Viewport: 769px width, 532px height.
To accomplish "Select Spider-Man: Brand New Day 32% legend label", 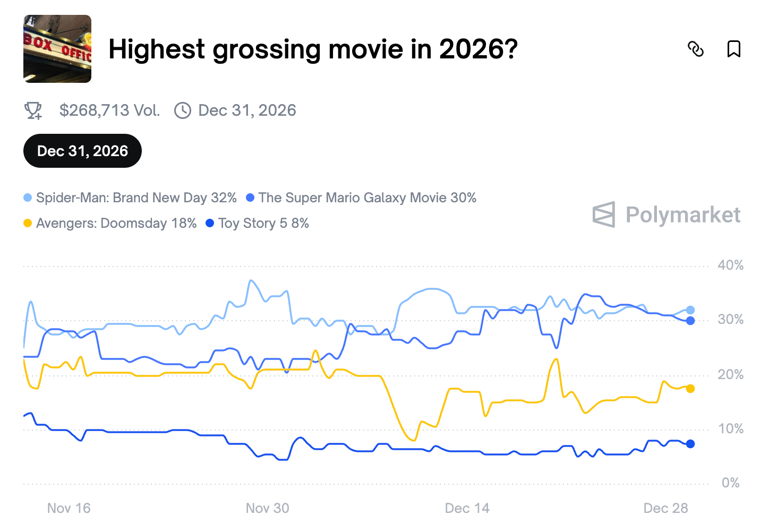I will (136, 198).
